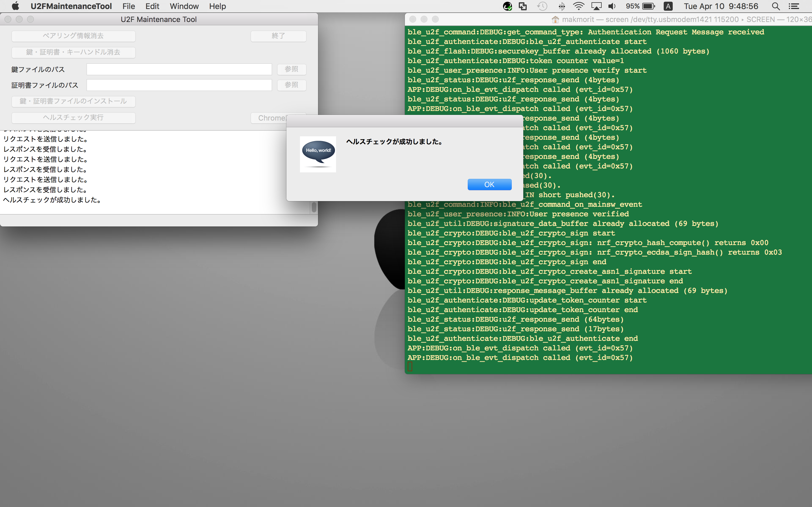Image resolution: width=812 pixels, height=507 pixels.
Task: Open Spotlight search magnifier
Action: 775,6
